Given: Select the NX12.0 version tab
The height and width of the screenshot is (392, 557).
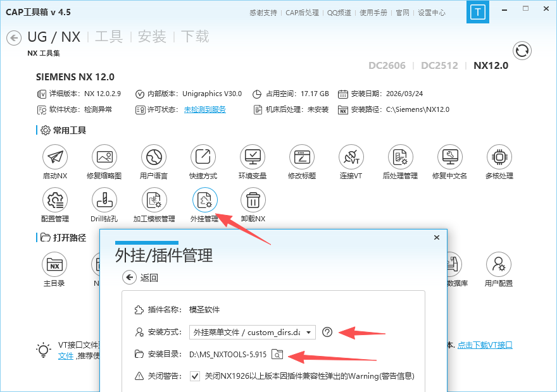Looking at the screenshot, I should tap(491, 66).
